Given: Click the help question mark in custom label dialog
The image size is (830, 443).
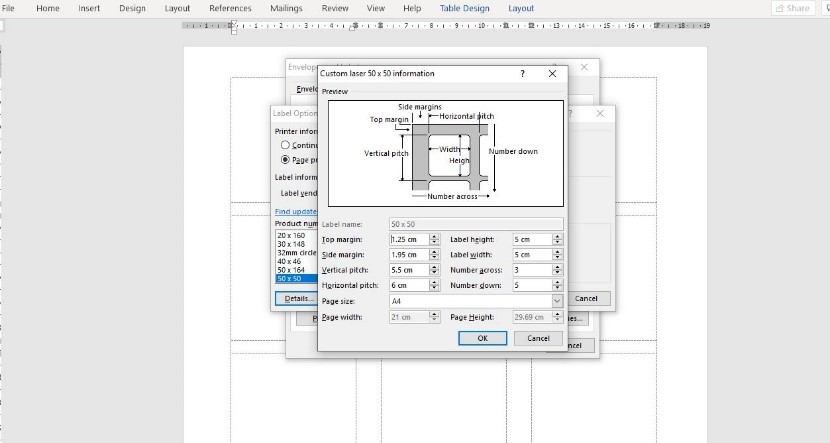Looking at the screenshot, I should pyautogui.click(x=522, y=74).
